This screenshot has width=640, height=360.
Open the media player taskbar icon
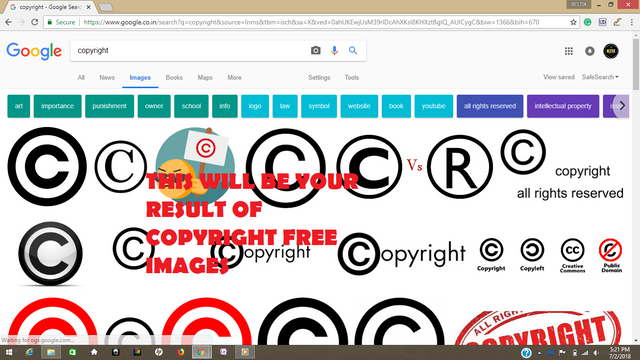coord(244,352)
